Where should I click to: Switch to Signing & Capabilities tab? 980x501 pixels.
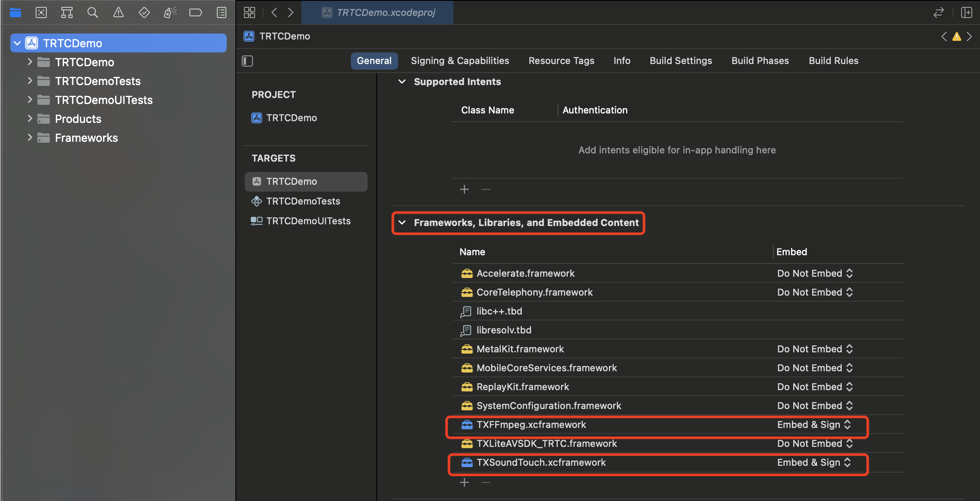[x=460, y=61]
